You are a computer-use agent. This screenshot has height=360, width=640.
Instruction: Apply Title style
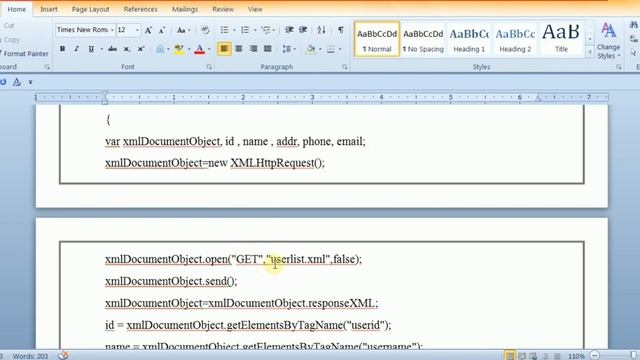tap(561, 40)
